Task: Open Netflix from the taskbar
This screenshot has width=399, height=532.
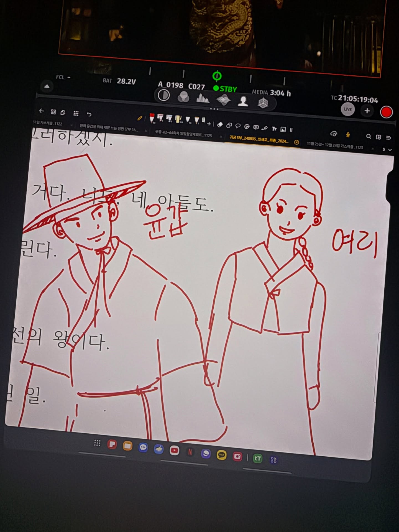Action: point(190,452)
